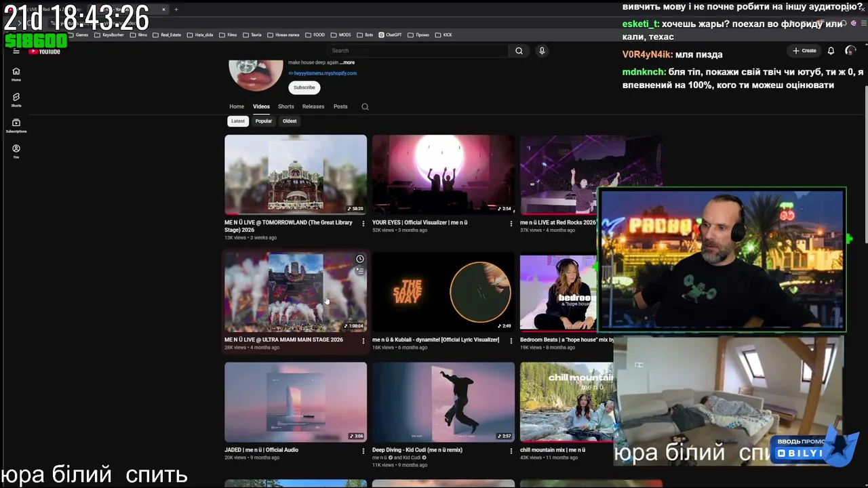Viewport: 868px width, 488px height.
Task: Open YOUR EYES Official Visualizer title
Action: [420, 222]
